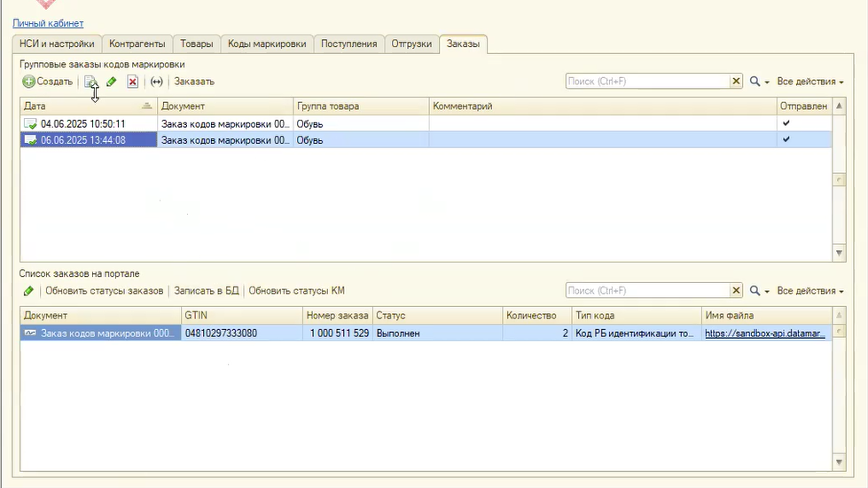Toggle Отправлен checkmark for the 04.06.2025 order
Image resolution: width=868 pixels, height=488 pixels.
point(786,123)
